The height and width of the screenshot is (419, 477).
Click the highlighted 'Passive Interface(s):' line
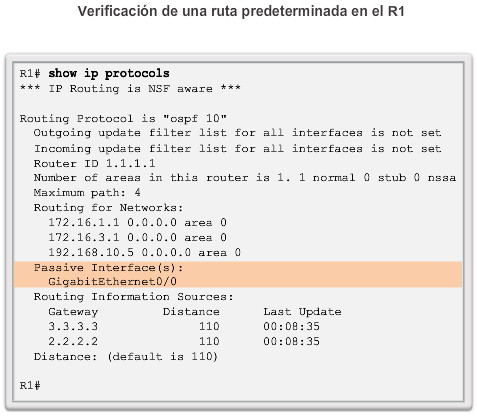click(x=109, y=268)
